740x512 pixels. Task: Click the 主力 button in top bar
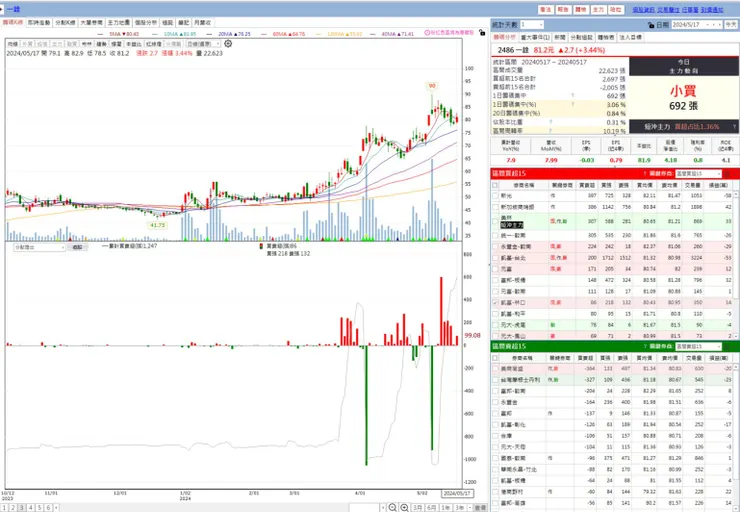(598, 9)
